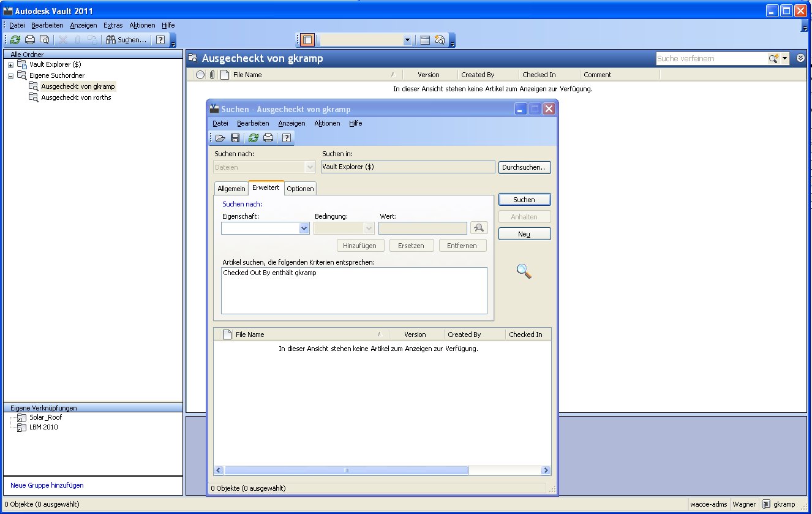Viewport: 812px width, 514px height.
Task: Click the list view properties icon in toolbar
Action: 425,40
